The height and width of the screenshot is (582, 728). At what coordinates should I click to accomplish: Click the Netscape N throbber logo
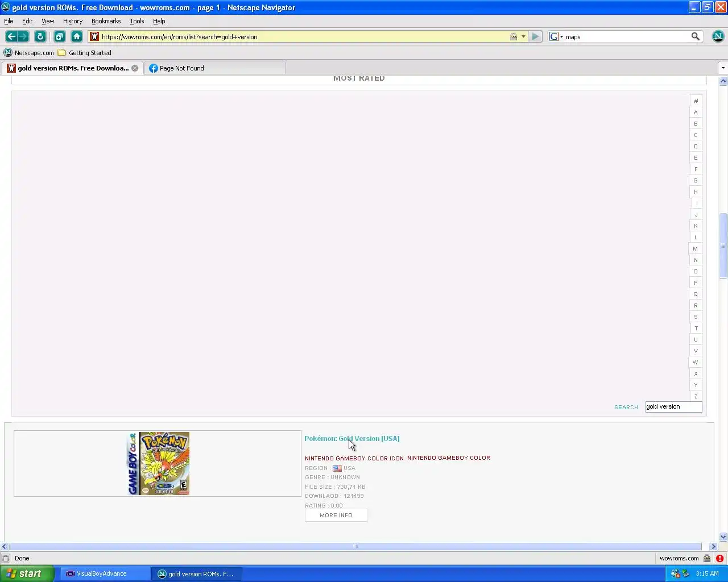click(x=718, y=36)
